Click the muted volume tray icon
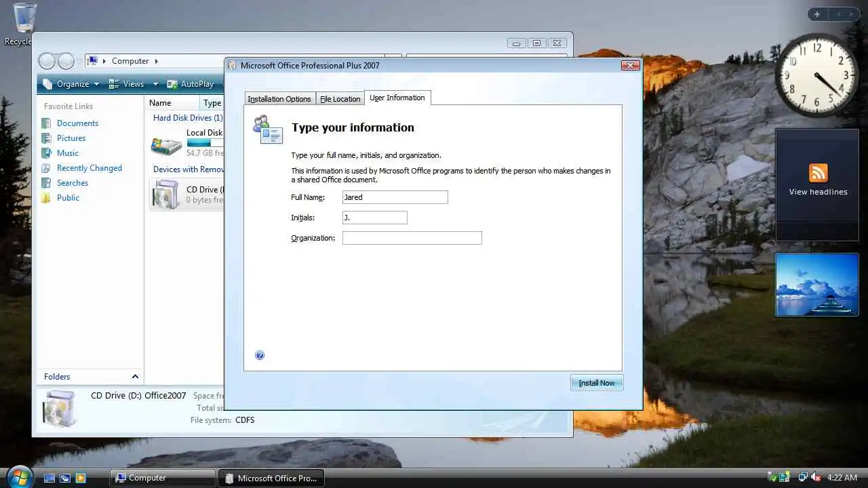 tap(816, 478)
